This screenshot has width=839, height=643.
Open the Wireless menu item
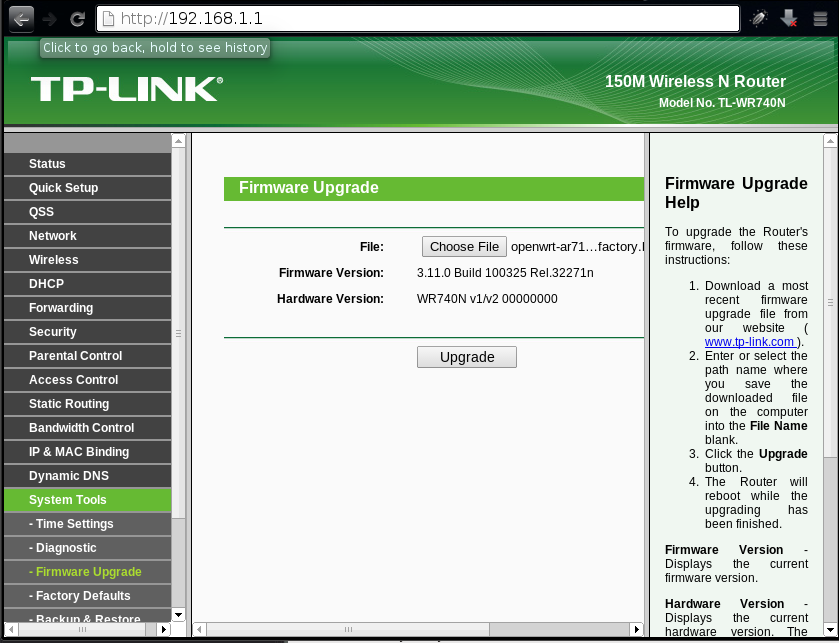[x=87, y=260]
